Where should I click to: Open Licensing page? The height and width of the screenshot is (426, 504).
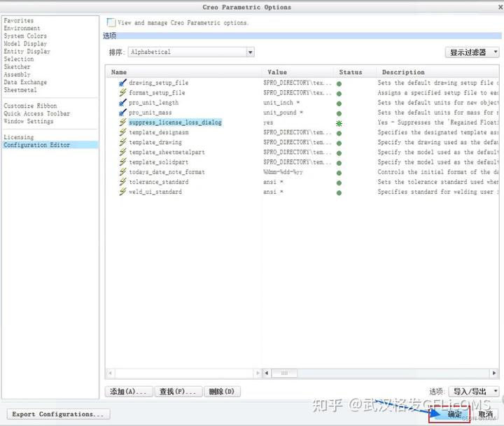[x=19, y=137]
